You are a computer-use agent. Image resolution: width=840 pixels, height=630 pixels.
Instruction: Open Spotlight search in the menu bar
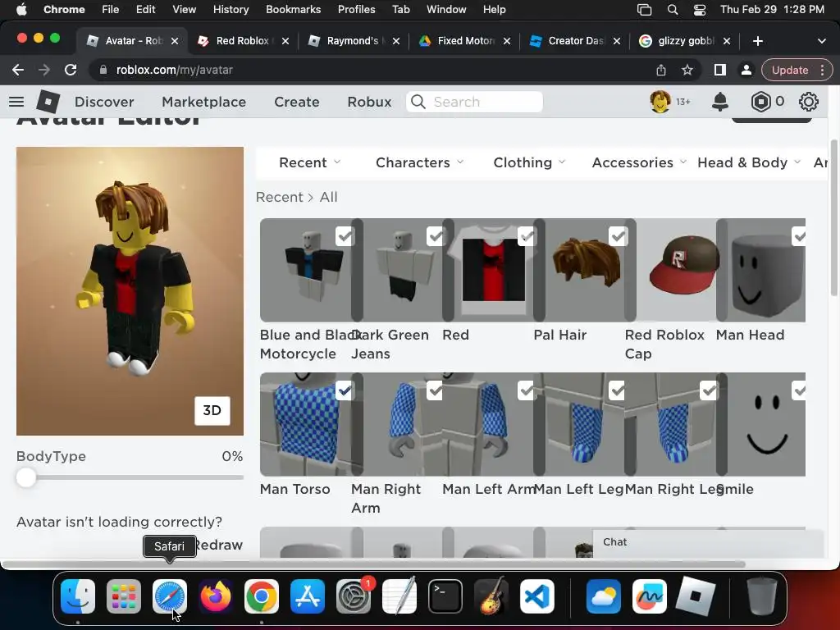click(673, 10)
